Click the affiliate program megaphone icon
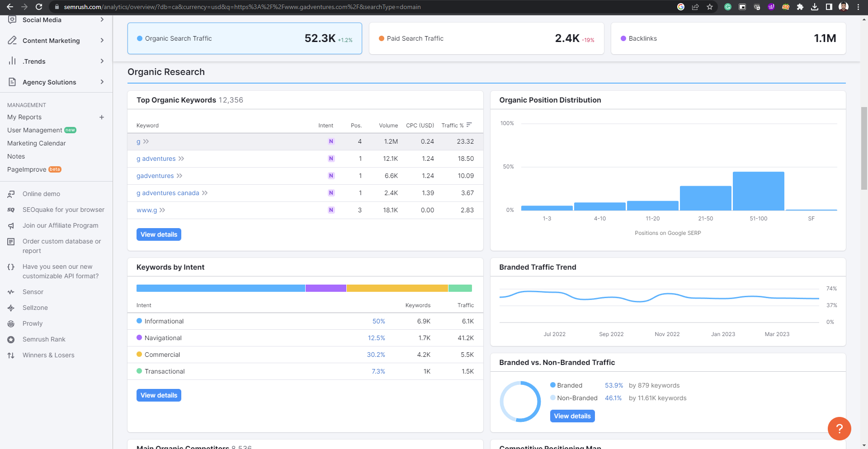868x449 pixels. (x=11, y=225)
